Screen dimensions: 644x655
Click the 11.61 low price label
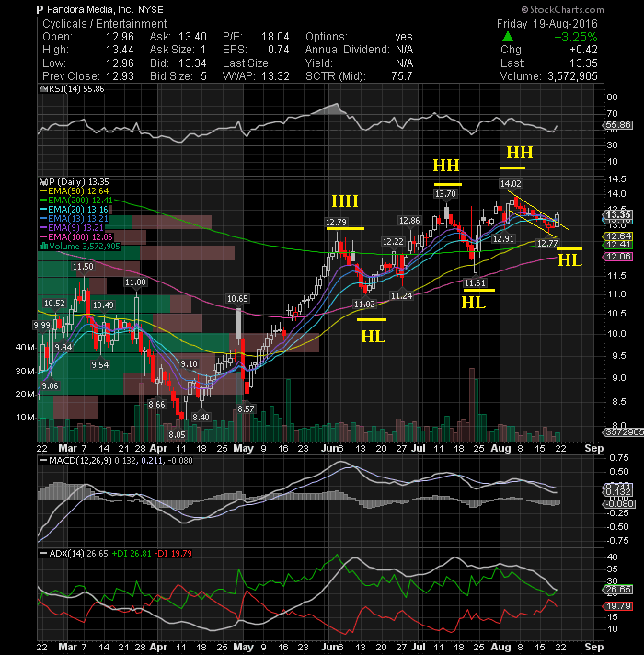[475, 282]
